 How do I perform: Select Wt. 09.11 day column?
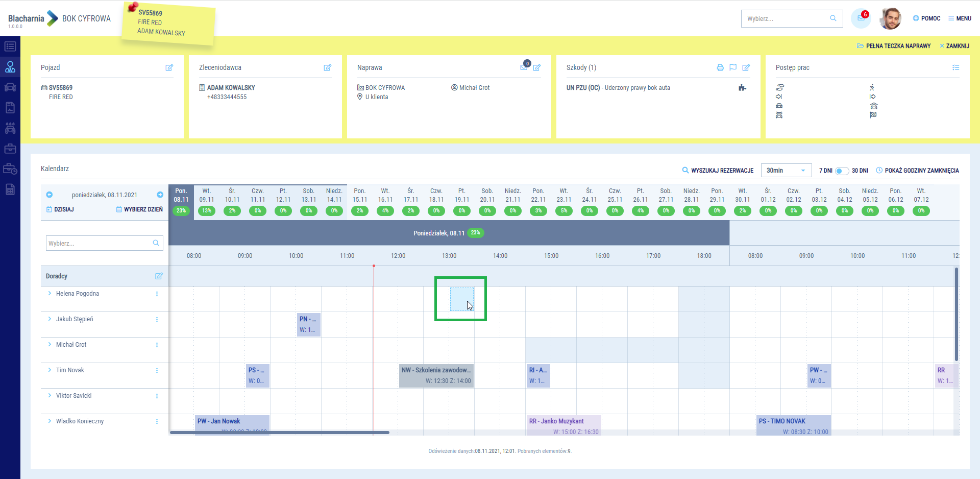(x=207, y=200)
